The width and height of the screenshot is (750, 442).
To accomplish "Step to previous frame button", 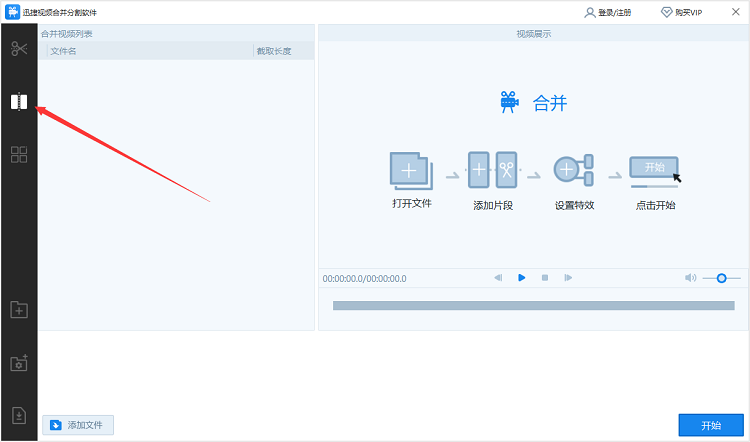I will (498, 277).
